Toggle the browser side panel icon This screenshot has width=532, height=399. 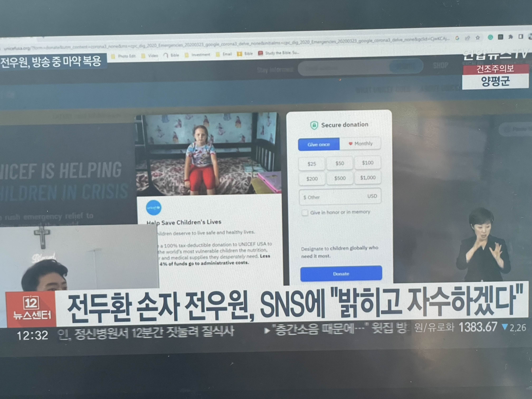pos(521,36)
